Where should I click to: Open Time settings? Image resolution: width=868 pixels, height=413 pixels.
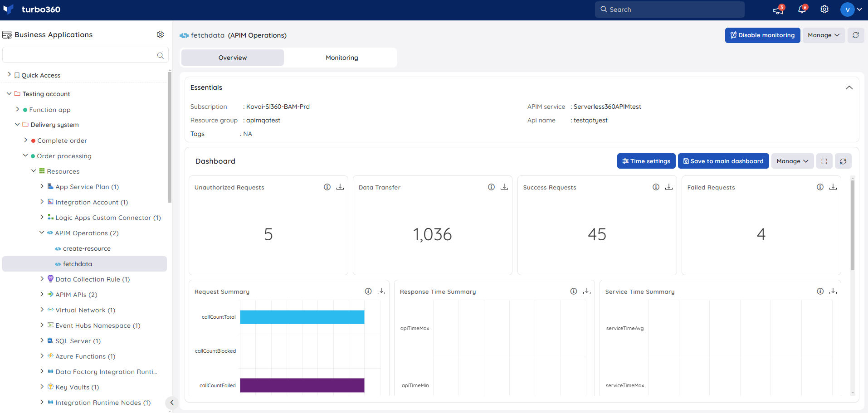coord(646,161)
